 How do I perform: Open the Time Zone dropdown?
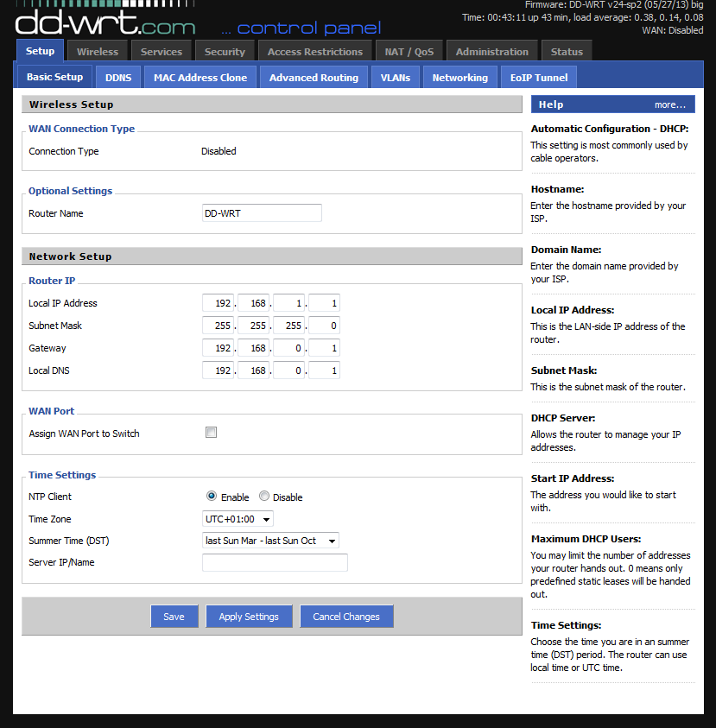click(238, 519)
